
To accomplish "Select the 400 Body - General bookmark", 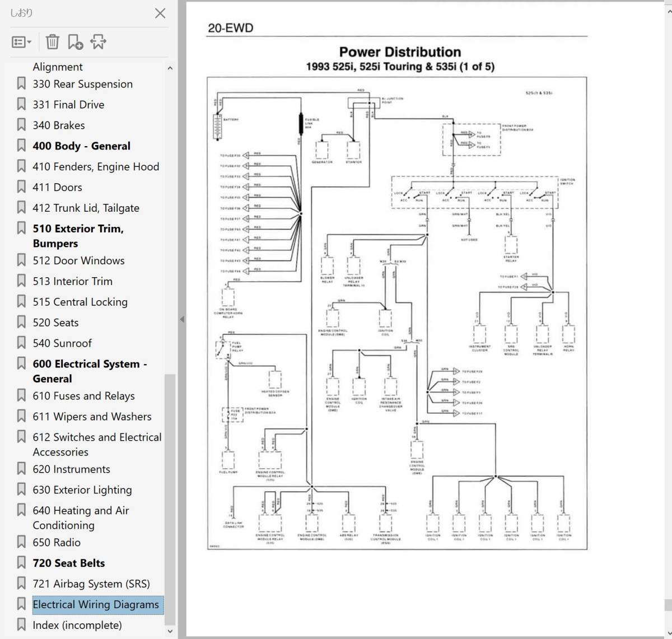I will [x=81, y=146].
